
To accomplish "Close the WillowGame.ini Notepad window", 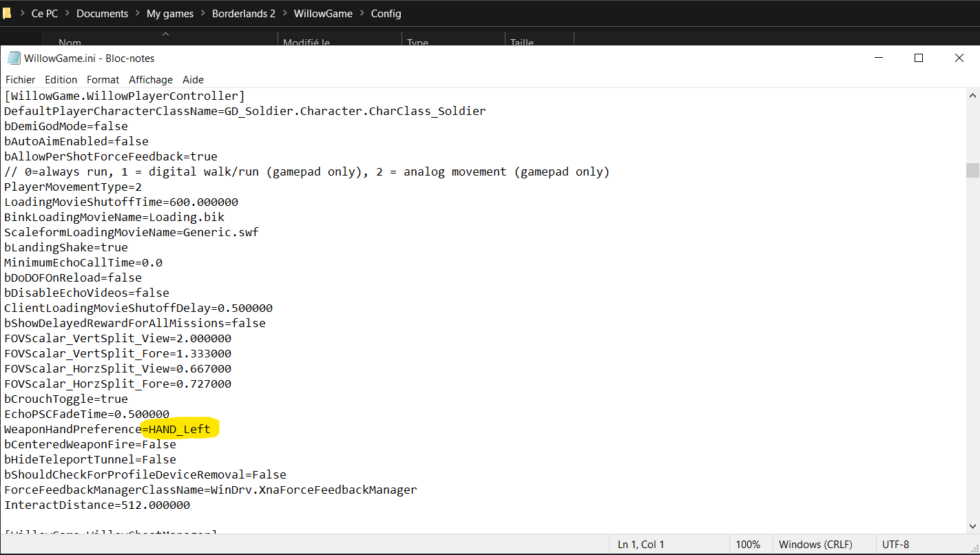I will pyautogui.click(x=959, y=58).
